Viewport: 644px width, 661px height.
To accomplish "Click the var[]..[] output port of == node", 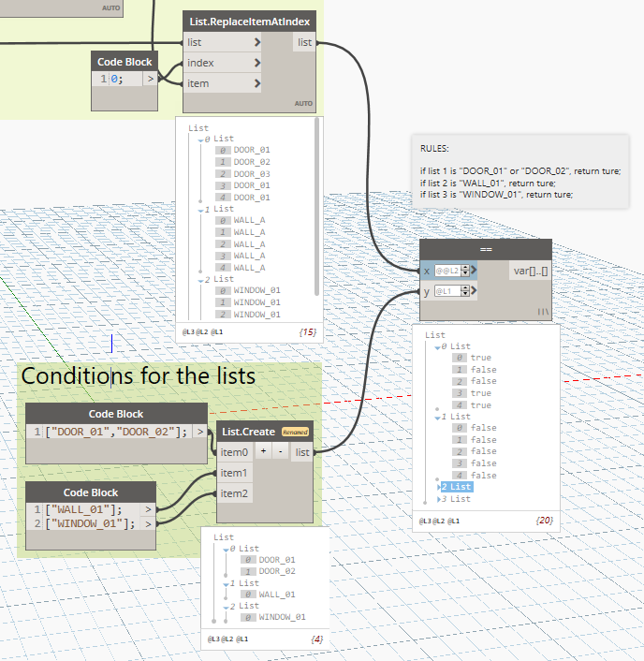I will 530,271.
